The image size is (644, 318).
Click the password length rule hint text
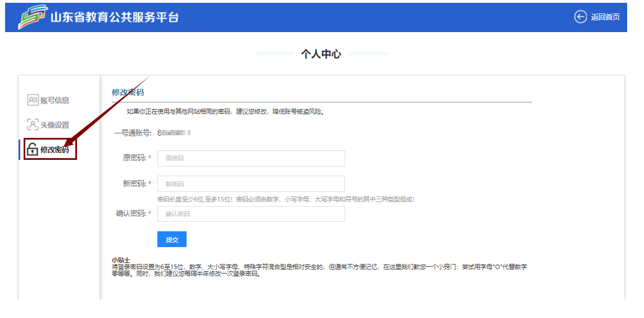[x=286, y=199]
